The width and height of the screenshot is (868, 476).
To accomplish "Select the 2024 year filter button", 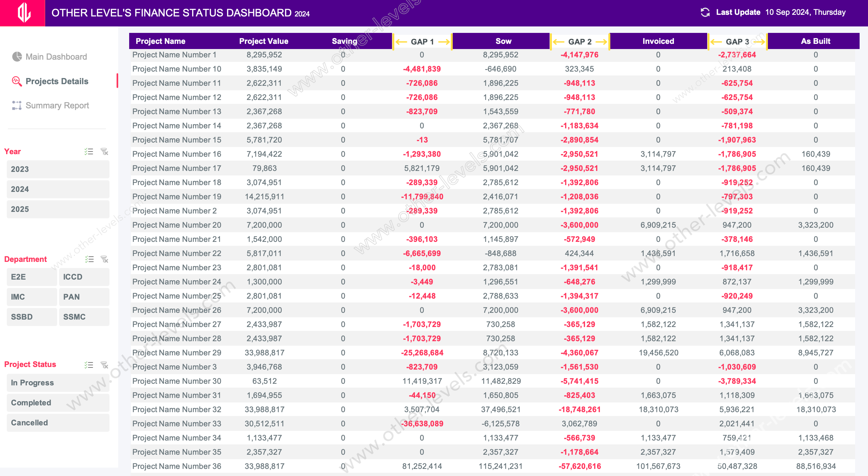I will [57, 189].
